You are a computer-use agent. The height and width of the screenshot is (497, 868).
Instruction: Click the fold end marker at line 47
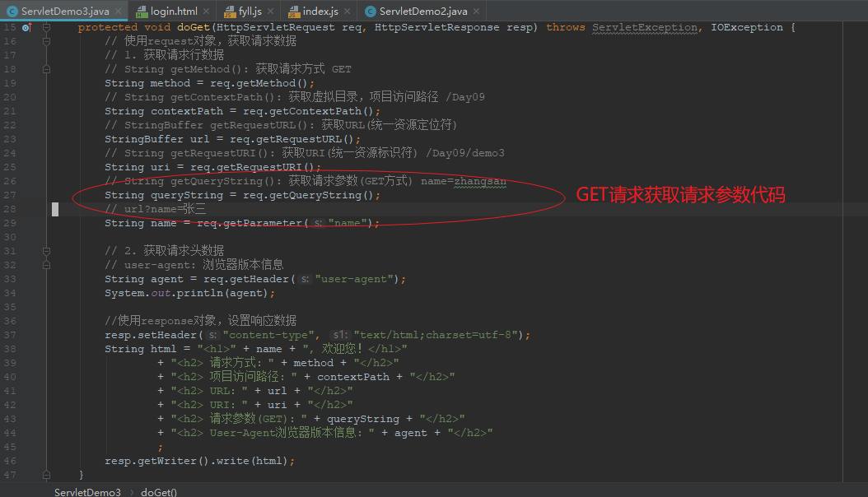(46, 475)
